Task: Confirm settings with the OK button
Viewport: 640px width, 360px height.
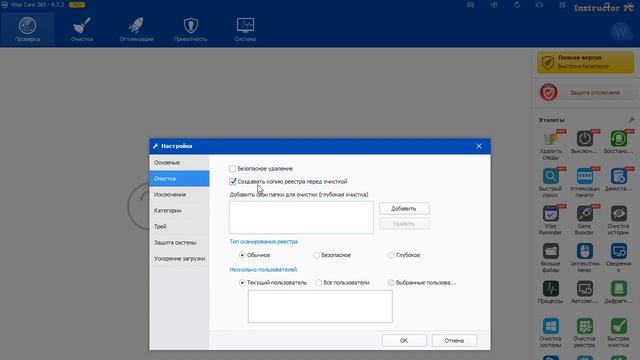Action: click(x=404, y=340)
